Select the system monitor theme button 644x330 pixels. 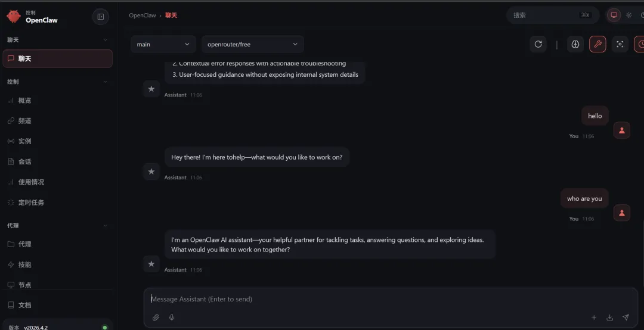pyautogui.click(x=614, y=15)
